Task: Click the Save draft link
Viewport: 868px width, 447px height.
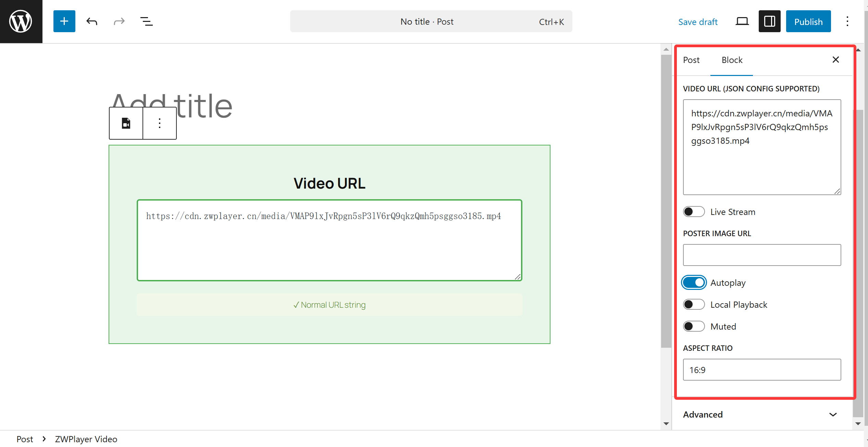Action: tap(698, 22)
